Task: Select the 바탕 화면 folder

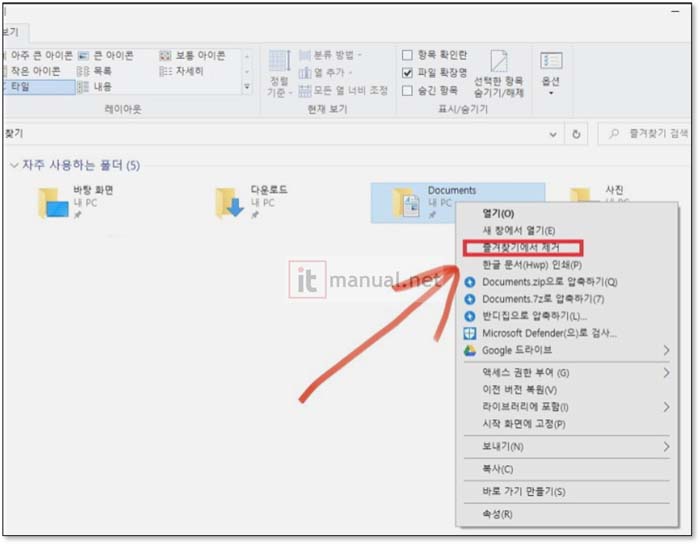Action: click(x=76, y=203)
